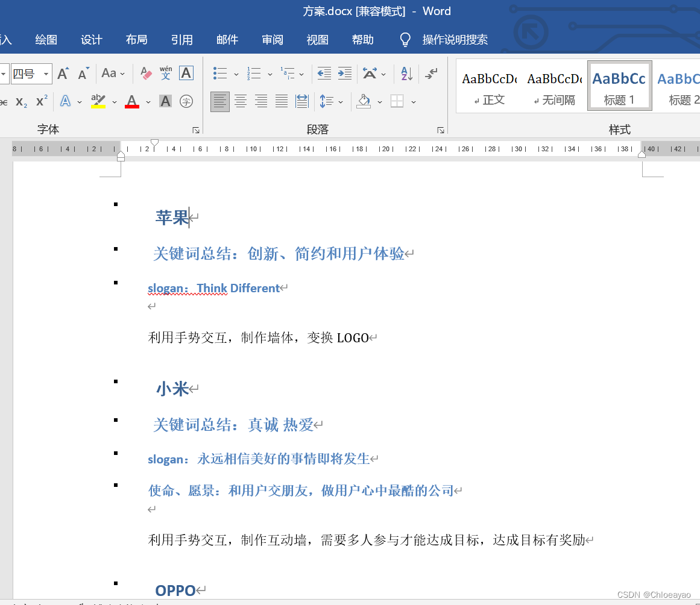
Task: Apply yellow text highlight color
Action: [98, 101]
